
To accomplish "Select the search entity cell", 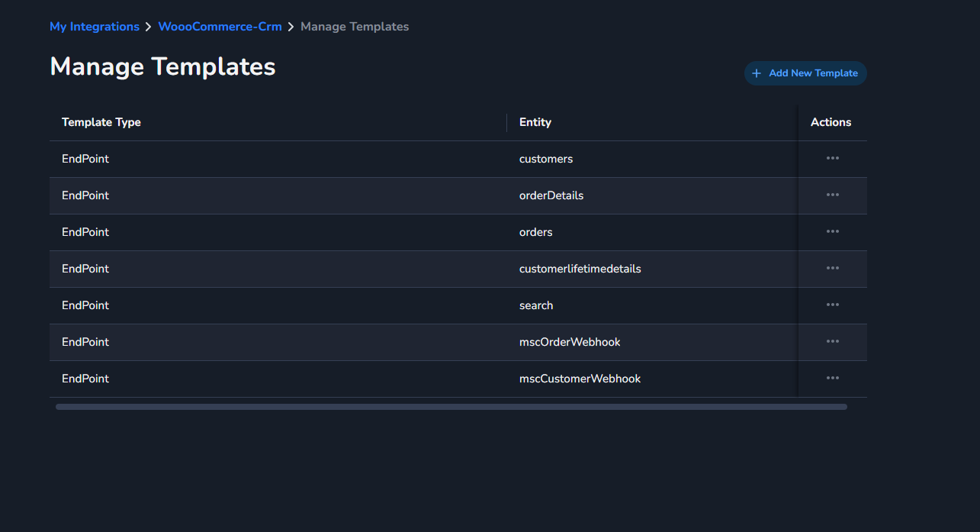I will (536, 305).
